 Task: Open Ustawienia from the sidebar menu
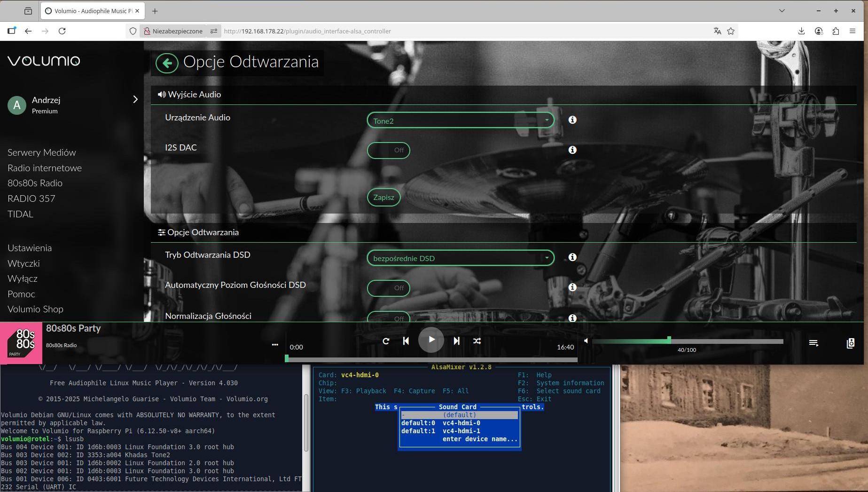30,248
